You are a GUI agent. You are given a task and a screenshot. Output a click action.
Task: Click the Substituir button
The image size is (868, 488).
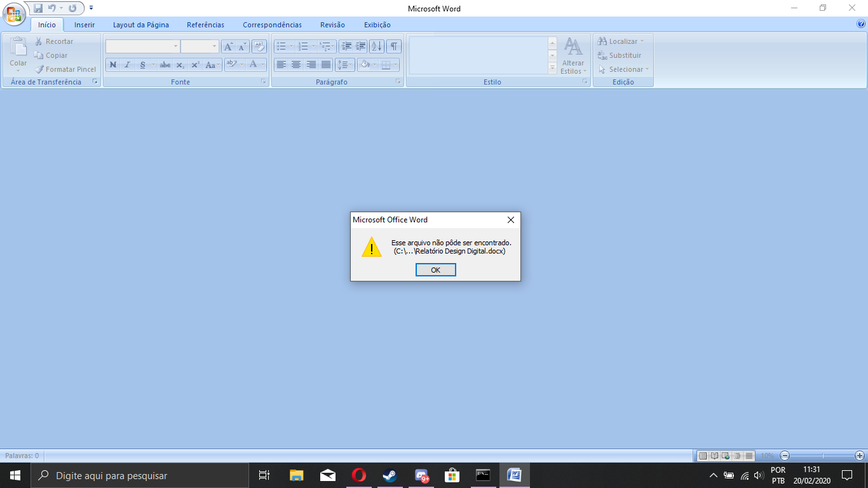620,55
